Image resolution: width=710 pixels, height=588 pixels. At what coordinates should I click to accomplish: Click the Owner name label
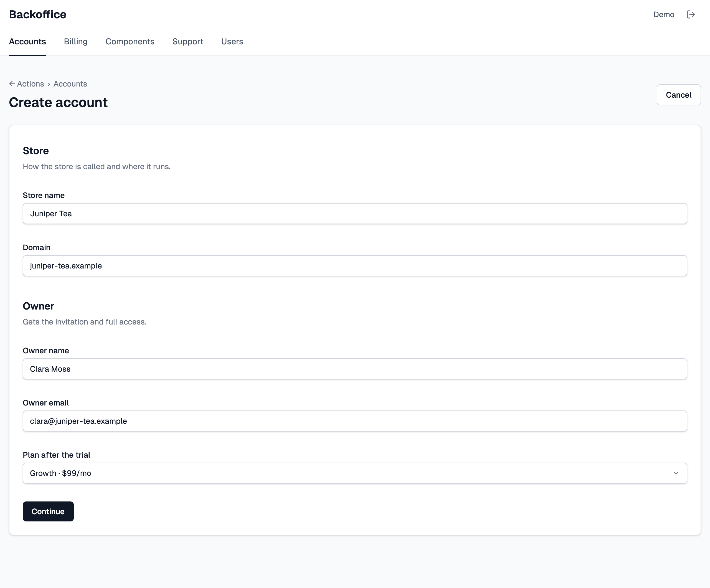pyautogui.click(x=46, y=351)
